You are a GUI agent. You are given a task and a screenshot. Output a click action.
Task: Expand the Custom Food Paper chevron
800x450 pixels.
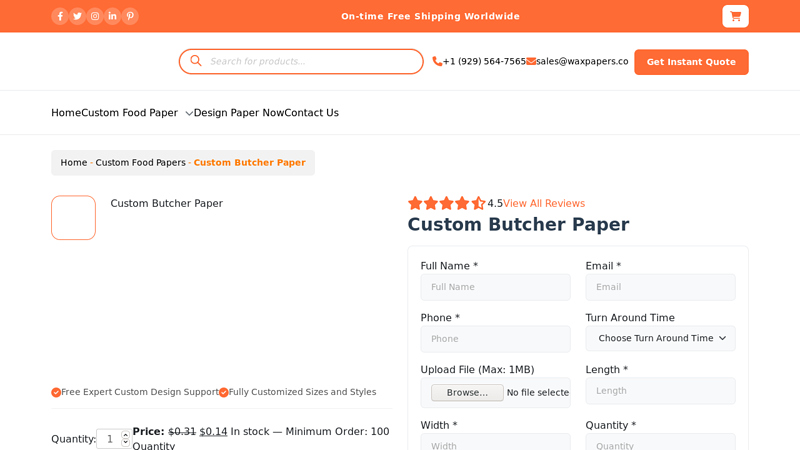tap(189, 113)
